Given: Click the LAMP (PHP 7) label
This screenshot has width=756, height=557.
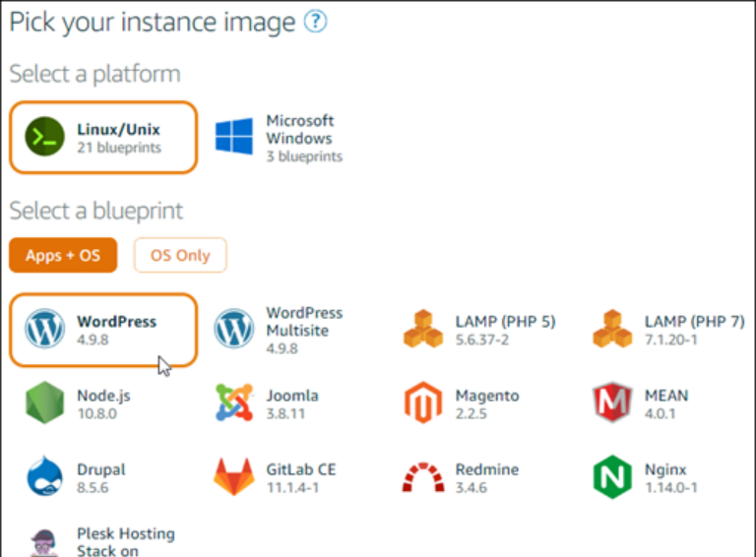Looking at the screenshot, I should [695, 322].
